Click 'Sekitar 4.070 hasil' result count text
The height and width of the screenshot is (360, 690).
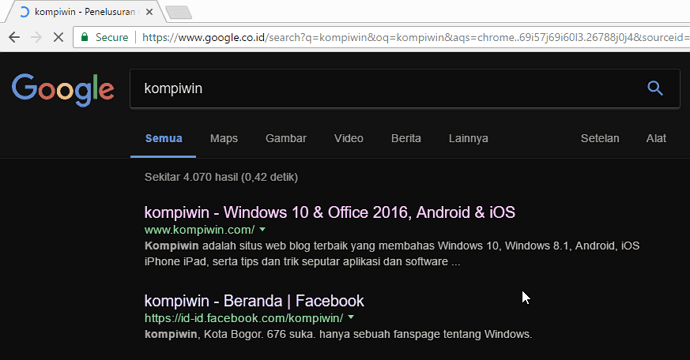[x=221, y=177]
